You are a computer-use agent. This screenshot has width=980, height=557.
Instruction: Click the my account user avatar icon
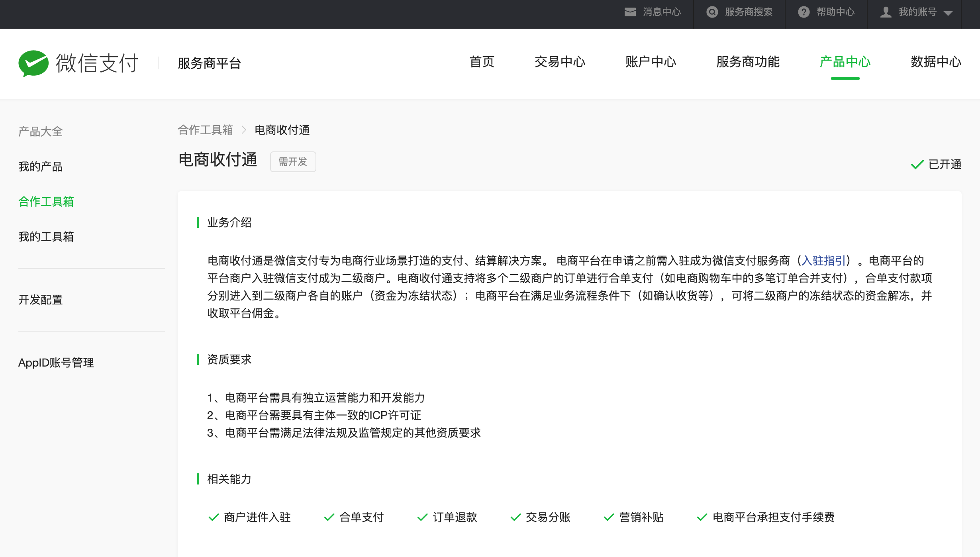click(886, 12)
